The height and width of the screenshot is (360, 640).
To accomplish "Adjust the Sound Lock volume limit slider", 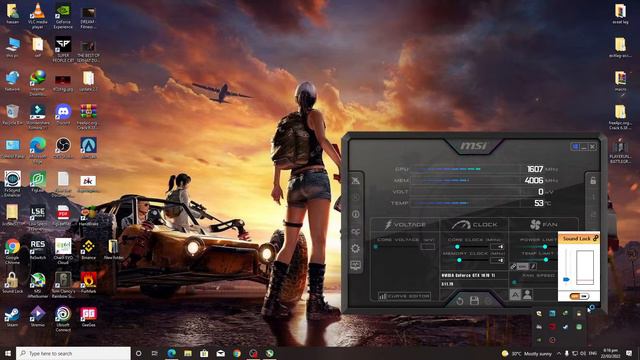I will point(566,280).
